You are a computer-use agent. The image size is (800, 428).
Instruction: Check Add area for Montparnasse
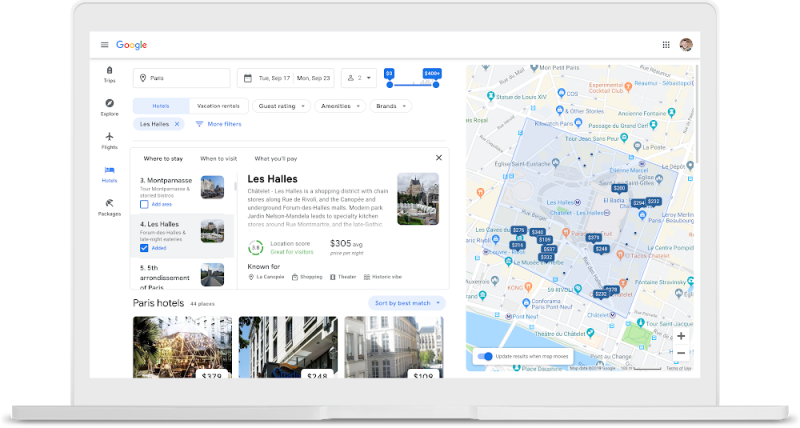pos(145,204)
